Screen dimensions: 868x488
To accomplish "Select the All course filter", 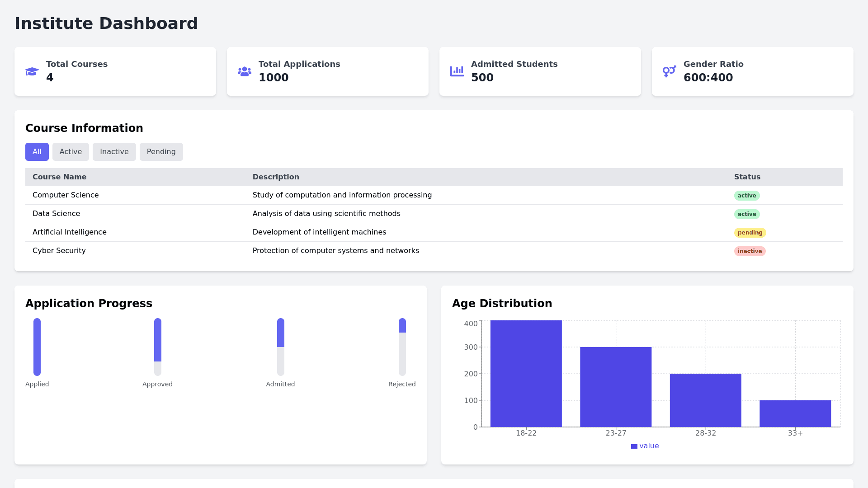I will tap(37, 152).
